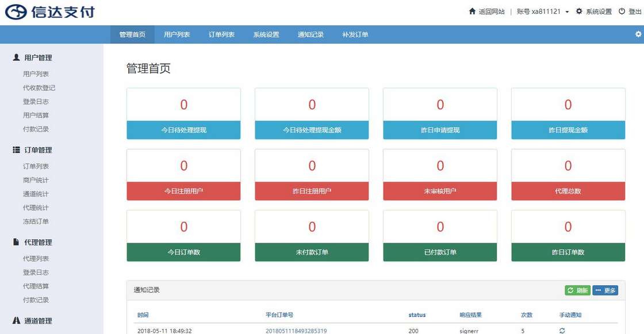Click the user icon beside 用户管理

pyautogui.click(x=16, y=57)
